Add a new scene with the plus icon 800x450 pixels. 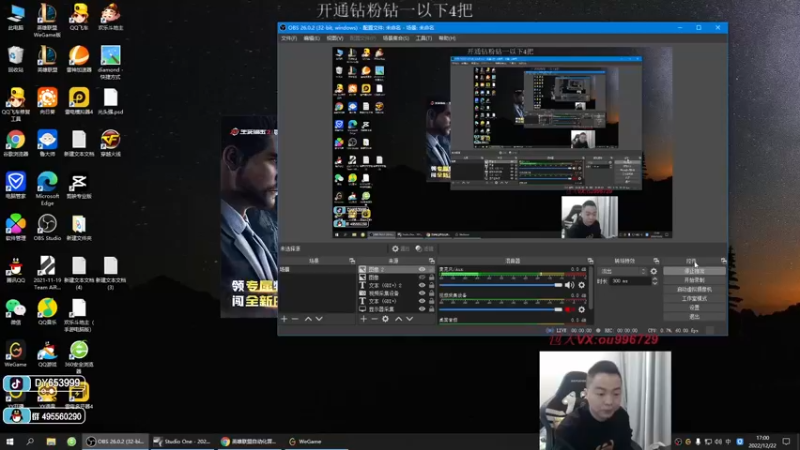(x=284, y=319)
